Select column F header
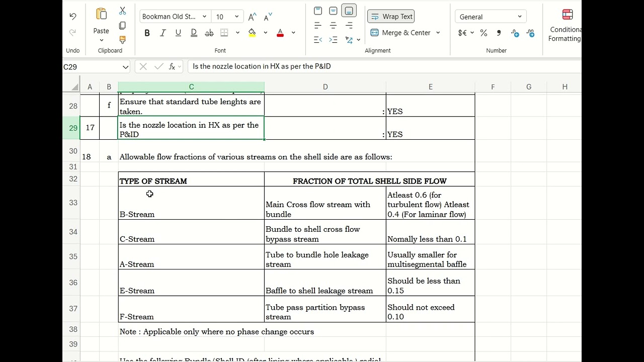 (x=493, y=87)
